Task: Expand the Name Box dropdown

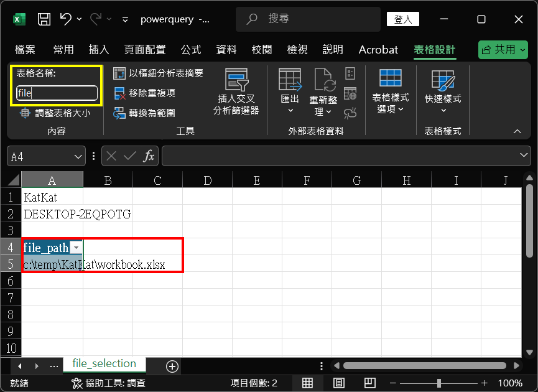Action: [79, 156]
